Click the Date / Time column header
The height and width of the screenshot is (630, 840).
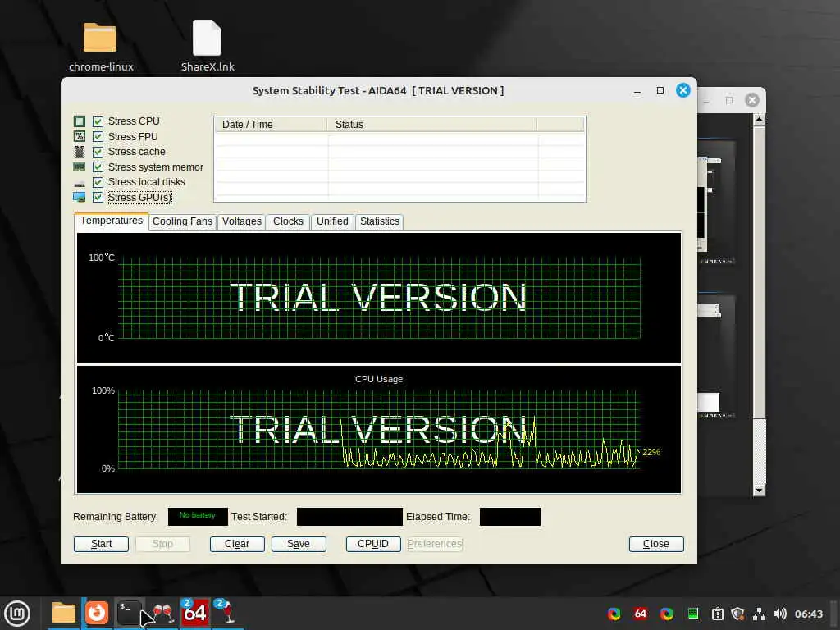tap(271, 125)
